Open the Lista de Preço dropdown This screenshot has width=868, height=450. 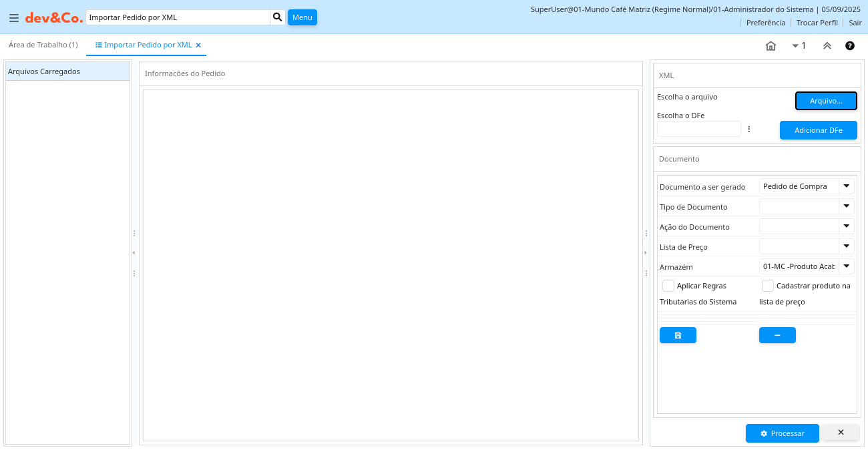tap(846, 246)
